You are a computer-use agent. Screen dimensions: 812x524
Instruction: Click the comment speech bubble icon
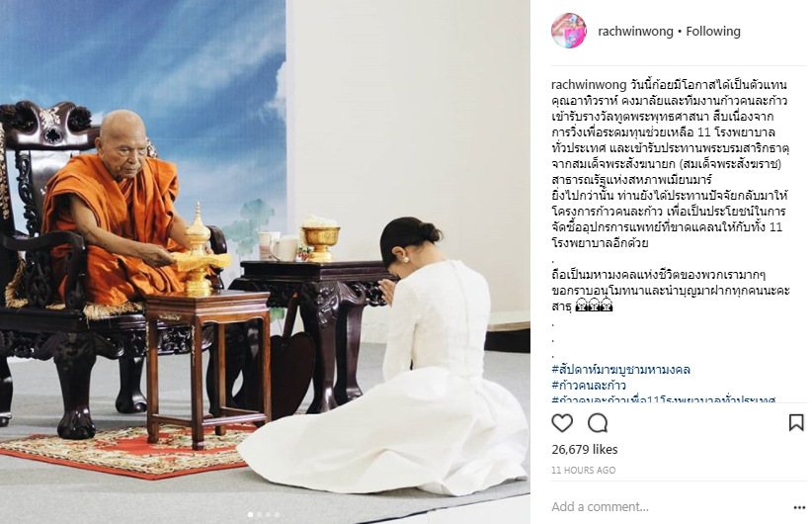tap(598, 423)
